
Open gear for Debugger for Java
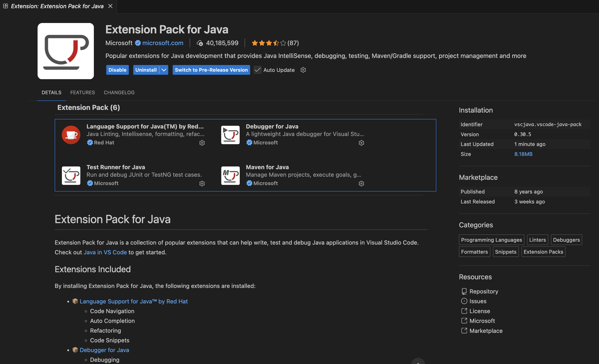click(361, 143)
